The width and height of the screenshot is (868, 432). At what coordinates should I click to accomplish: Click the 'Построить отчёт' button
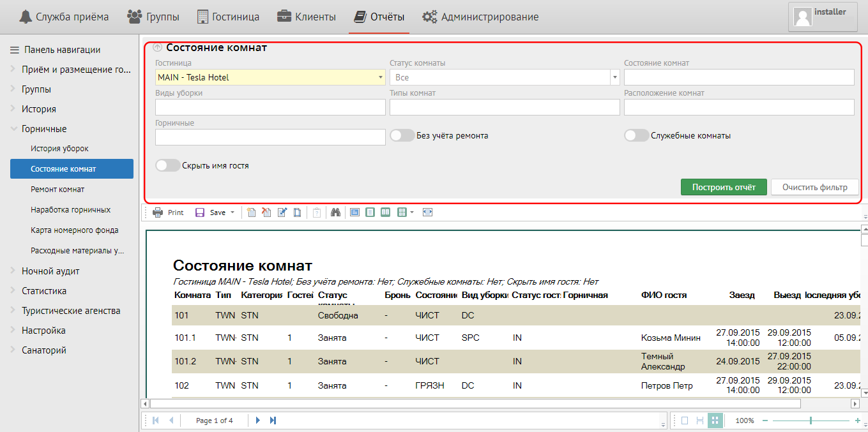724,187
